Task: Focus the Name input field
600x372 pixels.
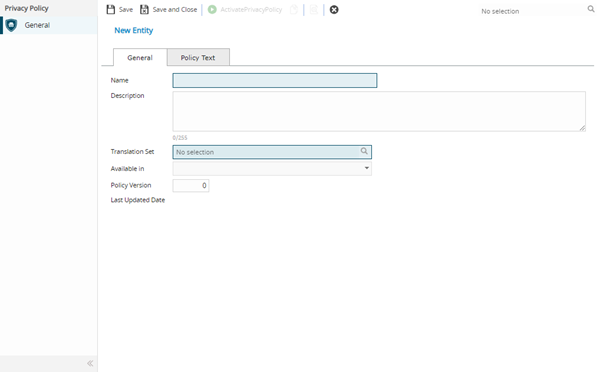Action: tap(275, 80)
